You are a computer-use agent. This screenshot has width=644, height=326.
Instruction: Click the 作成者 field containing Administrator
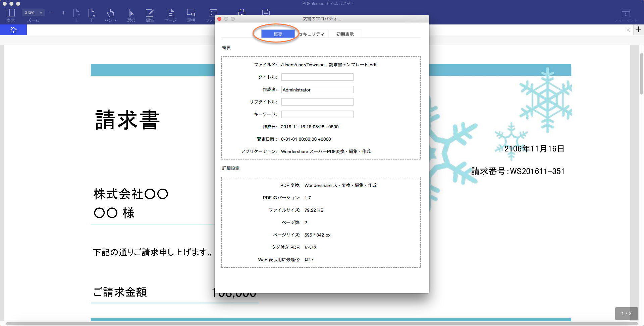317,89
